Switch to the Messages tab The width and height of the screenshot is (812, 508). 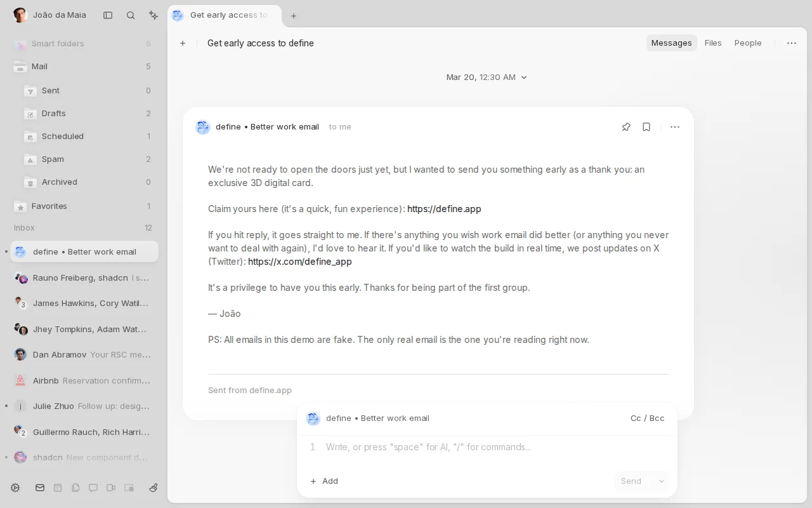671,43
